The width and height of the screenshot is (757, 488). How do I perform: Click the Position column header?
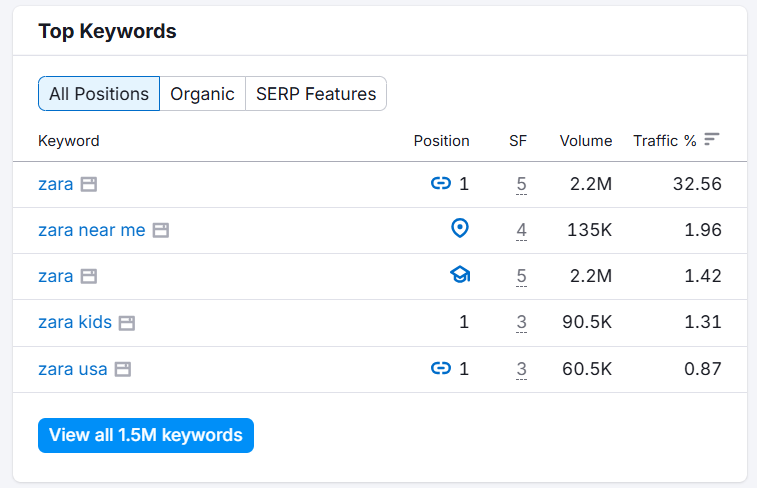coord(441,140)
